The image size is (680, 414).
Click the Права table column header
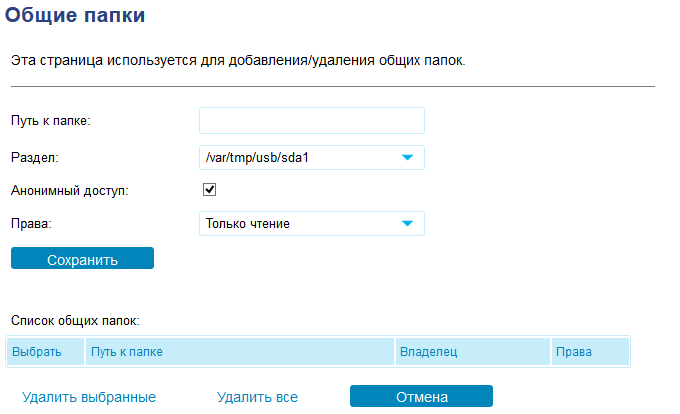(574, 352)
